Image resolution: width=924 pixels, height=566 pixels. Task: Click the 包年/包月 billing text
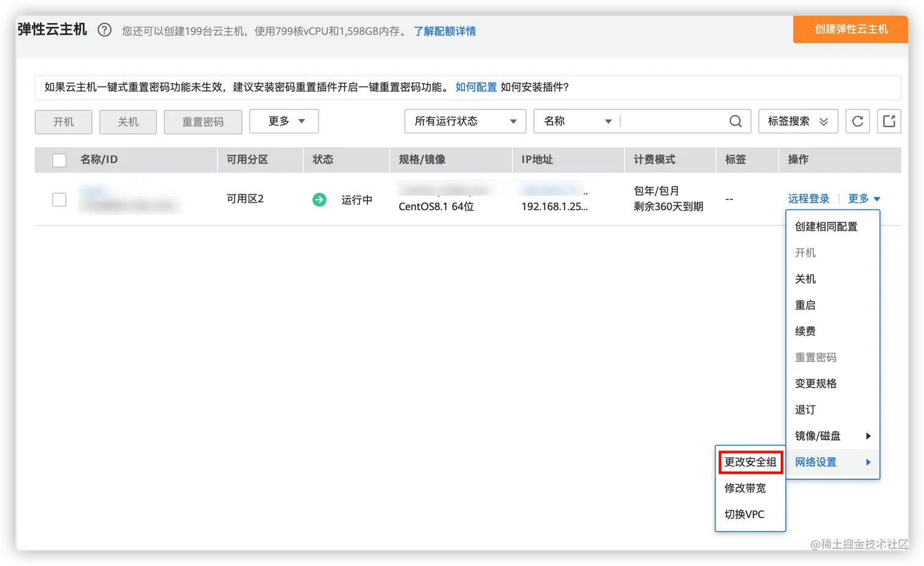[656, 191]
